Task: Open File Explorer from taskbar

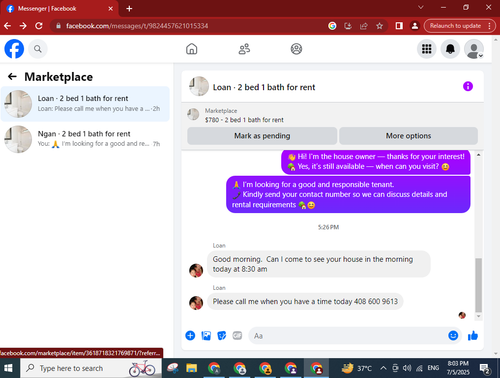Action: (x=192, y=368)
